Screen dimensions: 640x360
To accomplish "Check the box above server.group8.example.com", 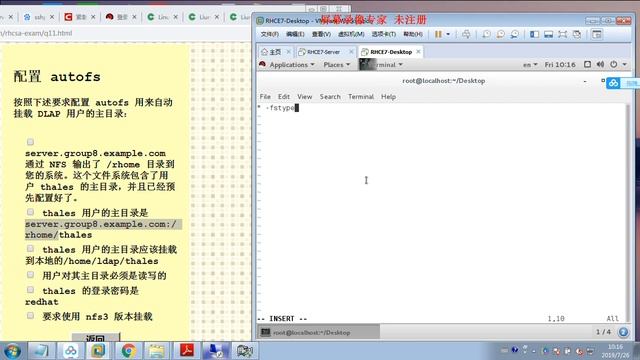I will point(30,142).
